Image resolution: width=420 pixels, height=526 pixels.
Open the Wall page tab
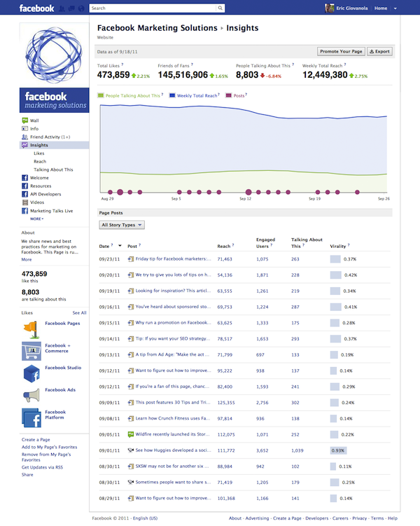click(x=34, y=120)
